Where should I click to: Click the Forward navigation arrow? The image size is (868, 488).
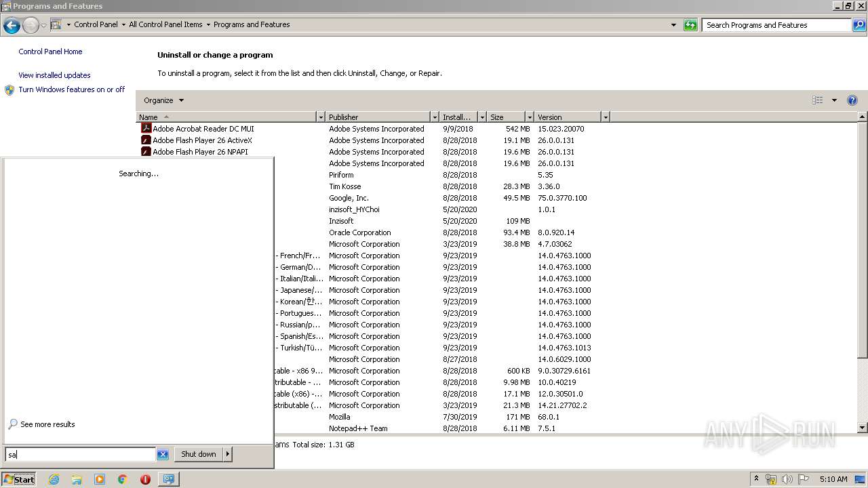tap(31, 25)
